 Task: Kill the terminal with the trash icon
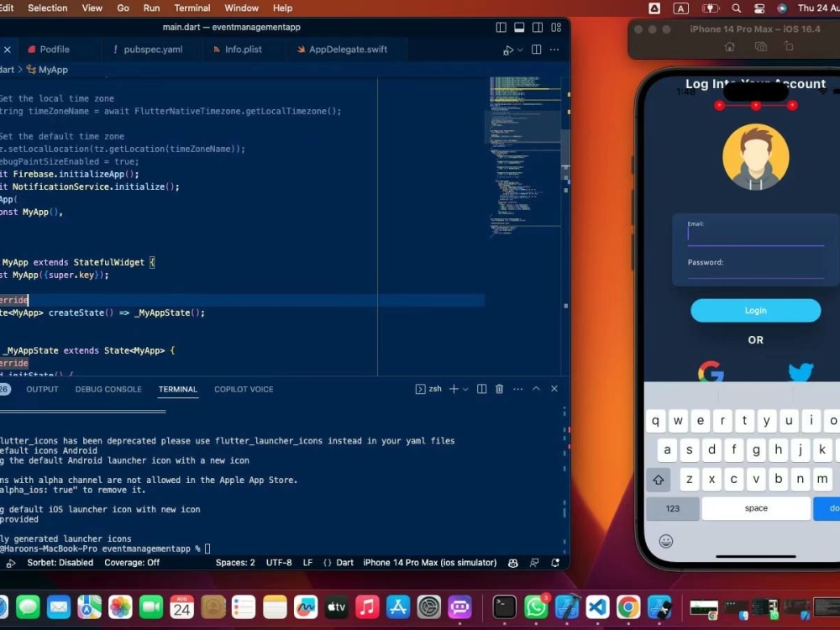pyautogui.click(x=500, y=389)
